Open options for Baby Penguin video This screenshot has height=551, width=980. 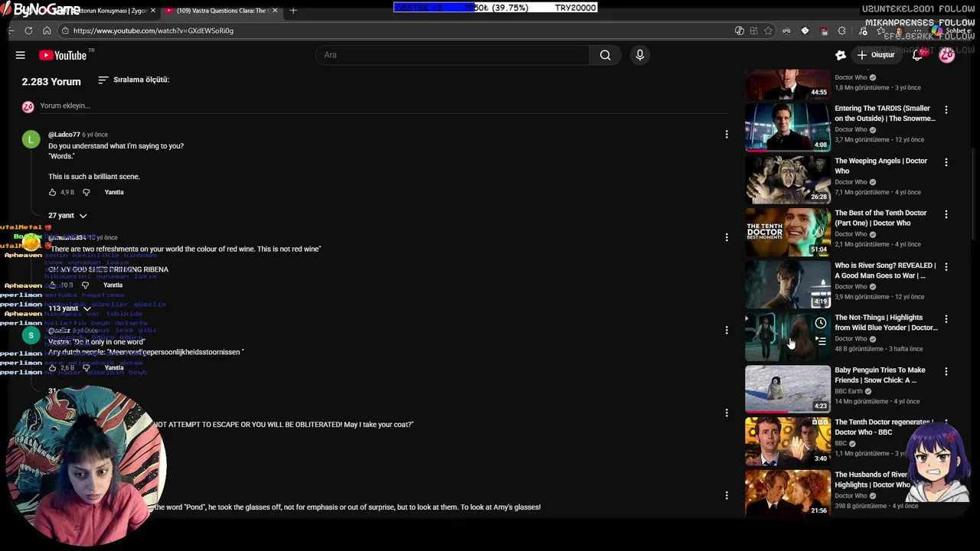click(x=946, y=371)
